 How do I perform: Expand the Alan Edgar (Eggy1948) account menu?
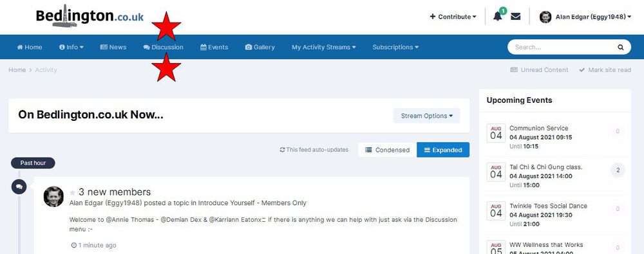pyautogui.click(x=585, y=17)
